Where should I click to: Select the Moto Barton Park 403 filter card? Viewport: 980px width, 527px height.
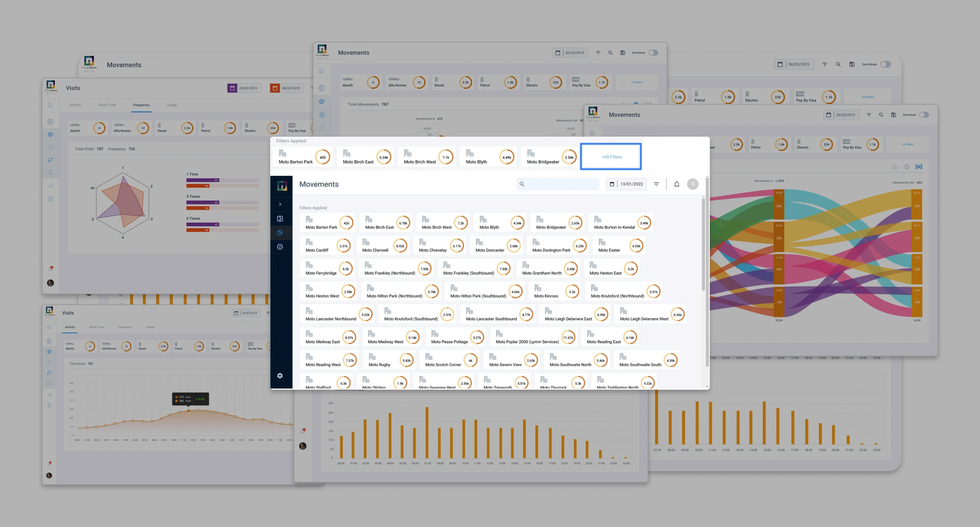303,157
